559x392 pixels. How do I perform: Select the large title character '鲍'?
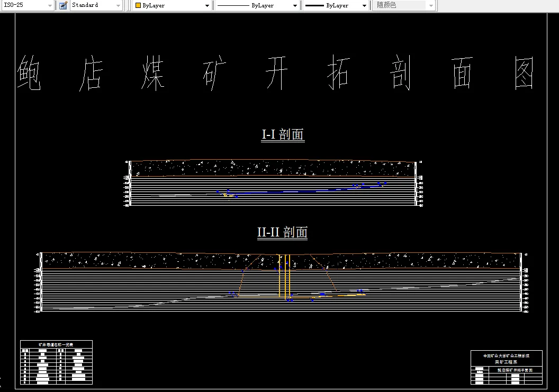click(x=29, y=72)
